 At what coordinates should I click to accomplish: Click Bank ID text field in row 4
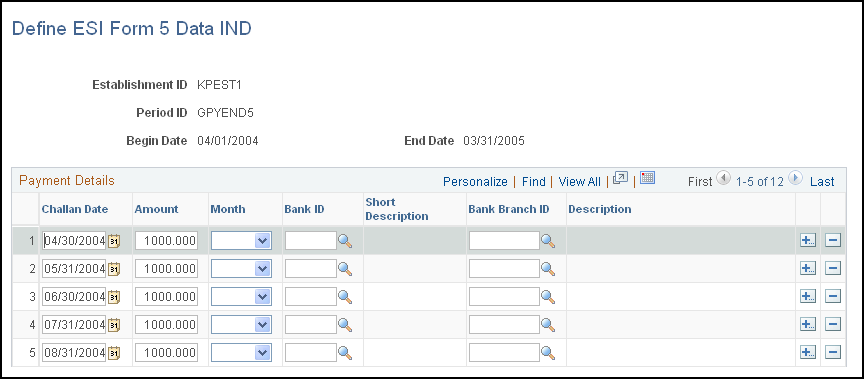click(x=311, y=325)
